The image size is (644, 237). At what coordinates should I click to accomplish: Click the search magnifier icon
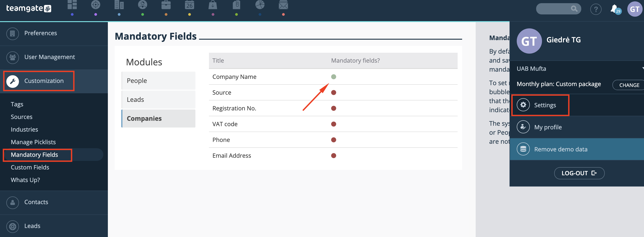tap(574, 9)
